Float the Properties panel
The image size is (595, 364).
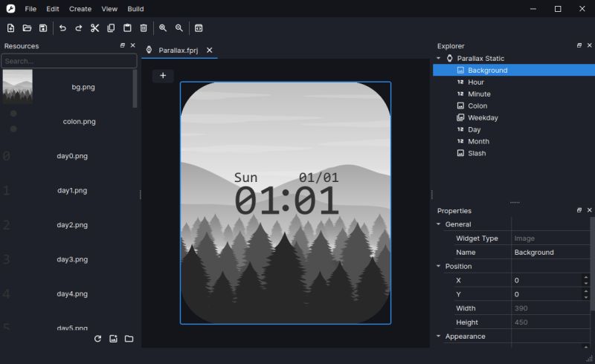[579, 210]
